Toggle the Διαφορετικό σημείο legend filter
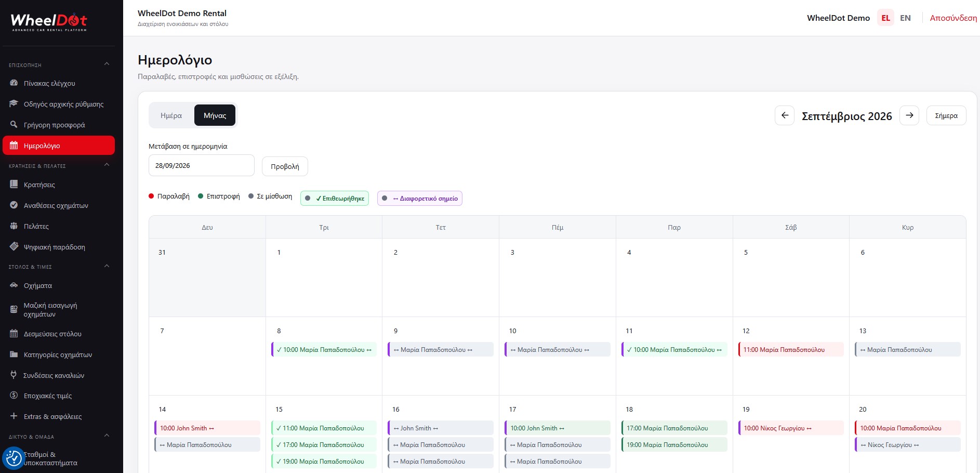Image resolution: width=980 pixels, height=473 pixels. [420, 198]
